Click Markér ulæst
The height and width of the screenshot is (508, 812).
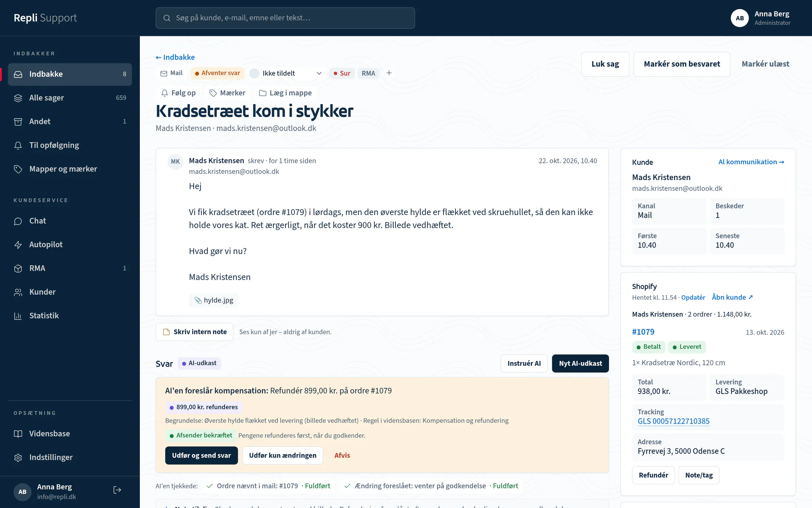point(765,64)
